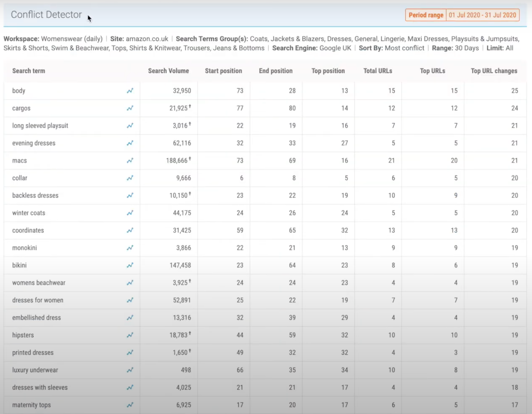Image resolution: width=532 pixels, height=414 pixels.
Task: Click bikini search volume 147,458
Action: click(x=180, y=265)
